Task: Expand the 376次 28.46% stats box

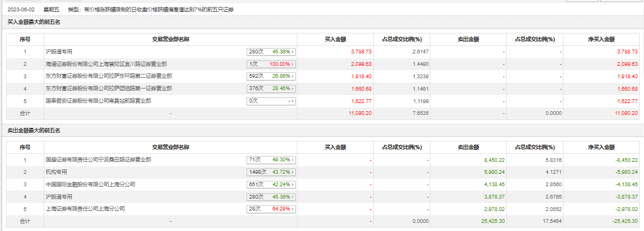Action: pyautogui.click(x=273, y=89)
